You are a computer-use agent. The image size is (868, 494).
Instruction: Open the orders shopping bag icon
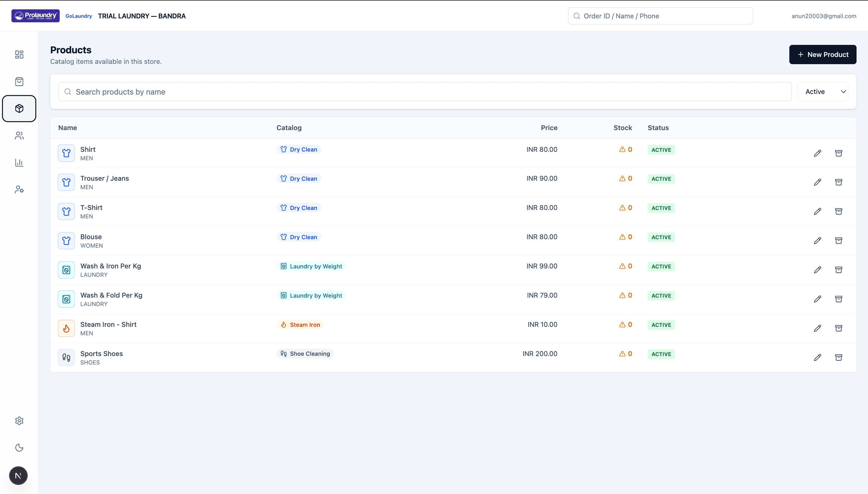(19, 81)
